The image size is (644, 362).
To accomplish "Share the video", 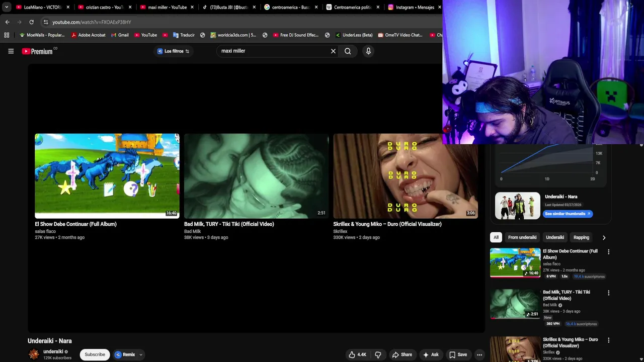I will (402, 354).
